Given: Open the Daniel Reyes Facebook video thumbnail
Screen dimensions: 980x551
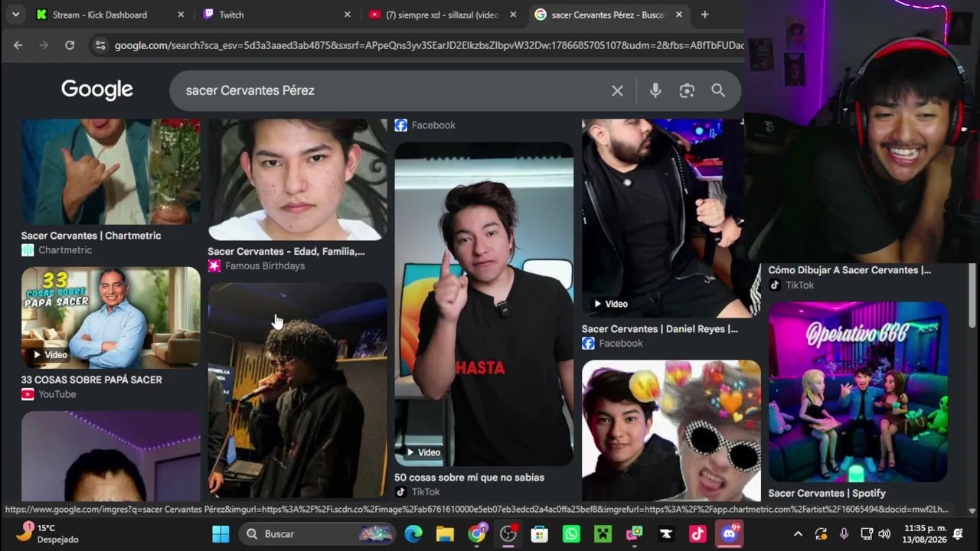Looking at the screenshot, I should pos(671,218).
